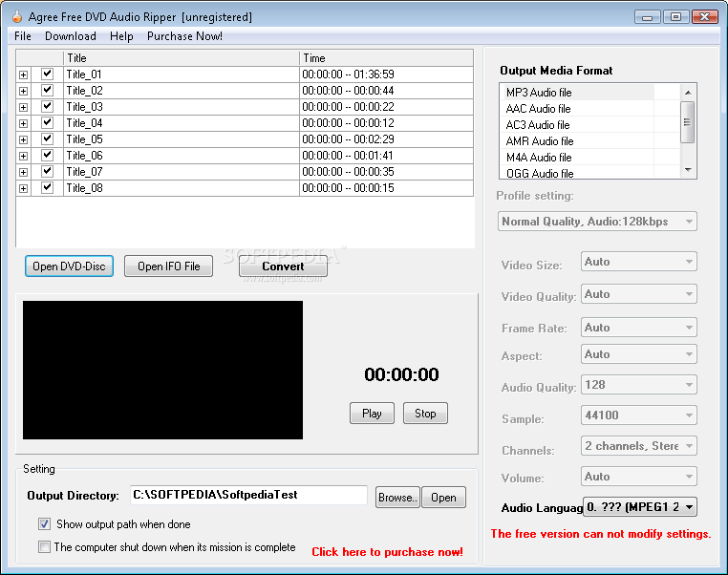Viewport: 728px width, 575px height.
Task: Open the Audio Language dropdown
Action: click(640, 507)
